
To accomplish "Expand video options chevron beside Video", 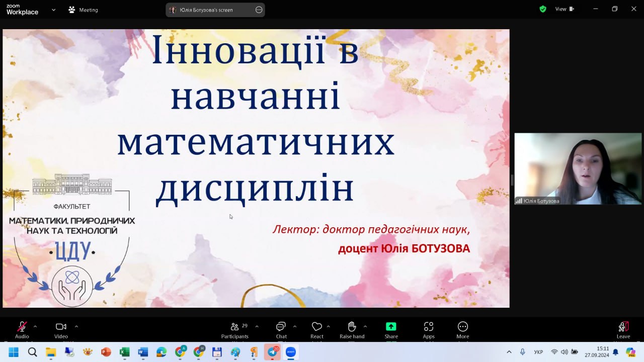I will [76, 326].
